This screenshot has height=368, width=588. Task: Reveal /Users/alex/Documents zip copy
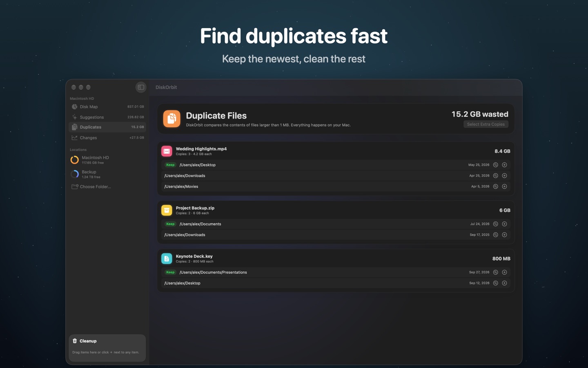tap(495, 224)
